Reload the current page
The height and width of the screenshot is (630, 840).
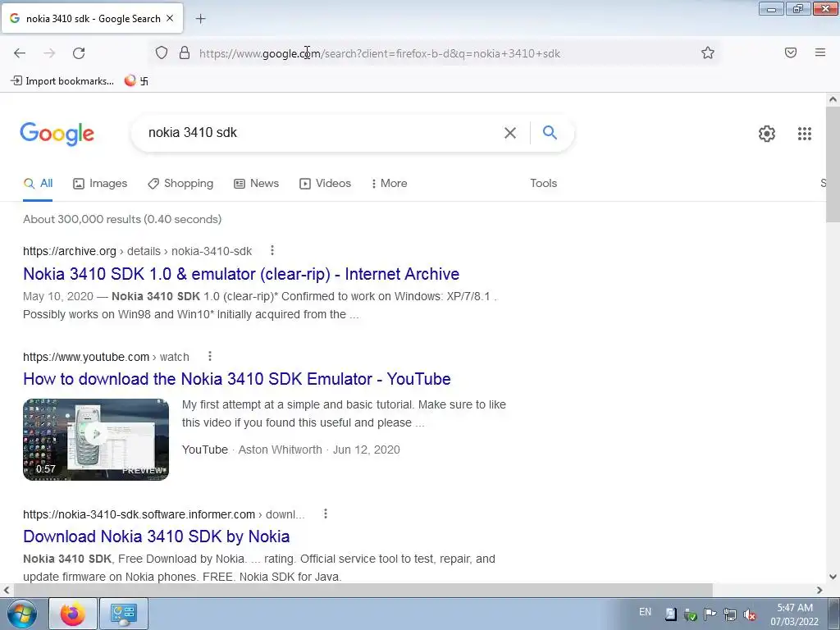(79, 53)
